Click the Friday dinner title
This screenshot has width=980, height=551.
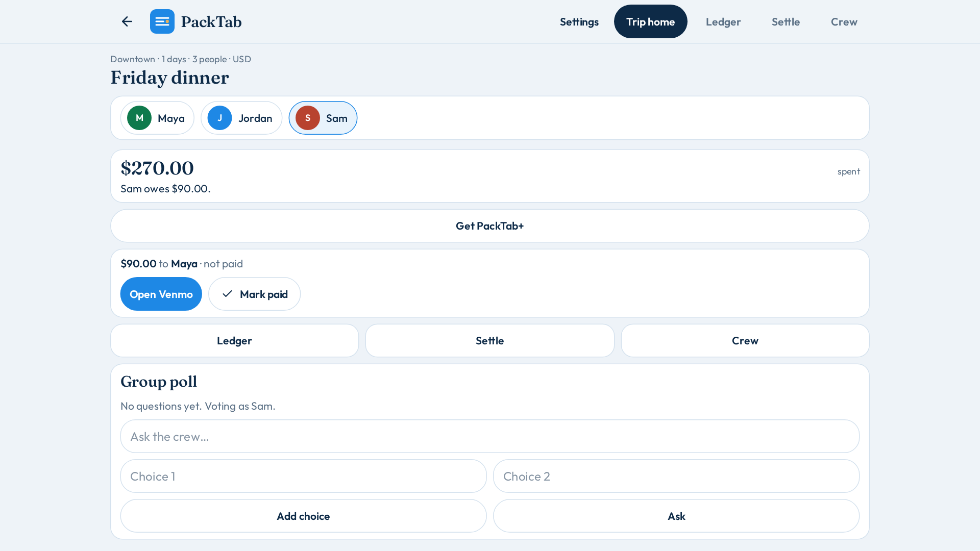(170, 78)
